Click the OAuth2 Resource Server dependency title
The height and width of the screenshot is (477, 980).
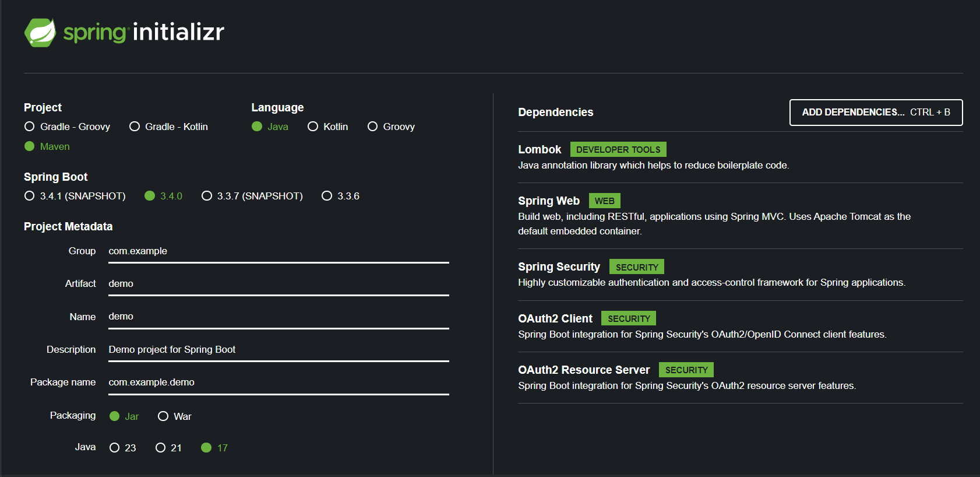coord(584,370)
